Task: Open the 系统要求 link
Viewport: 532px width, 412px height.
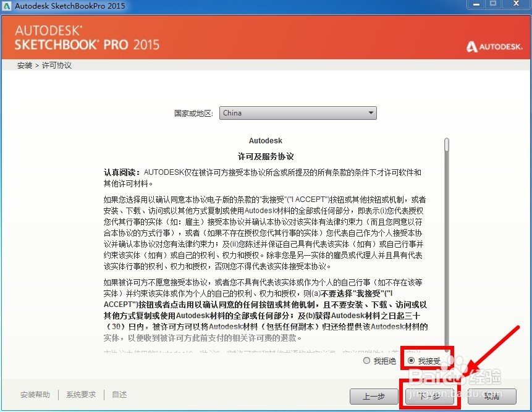Action: (81, 394)
